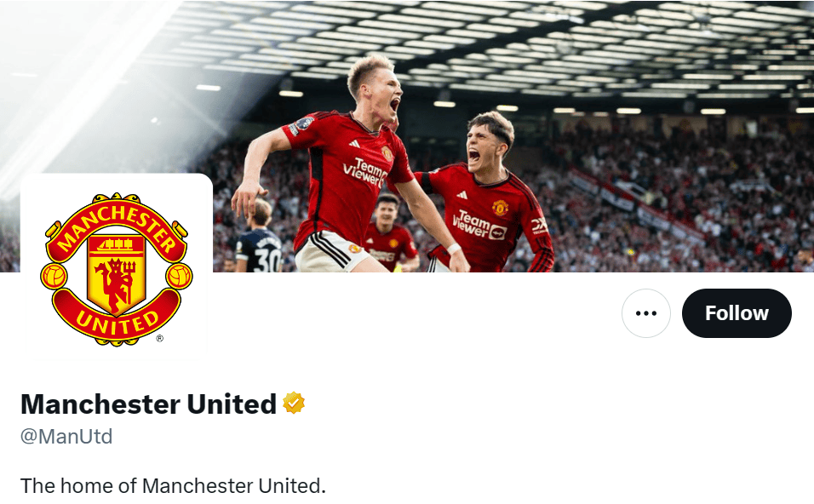Click the red devil in the crest's shield
This screenshot has height=504, width=814.
(117, 283)
